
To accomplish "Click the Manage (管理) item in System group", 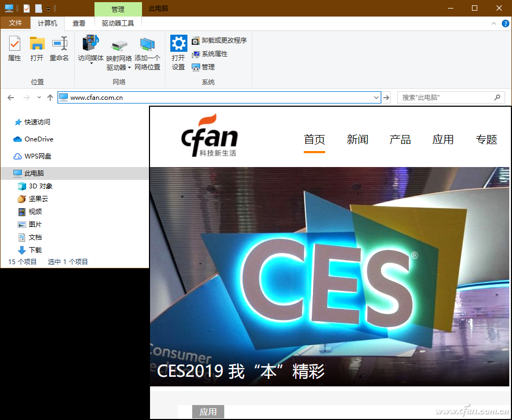I will 203,67.
